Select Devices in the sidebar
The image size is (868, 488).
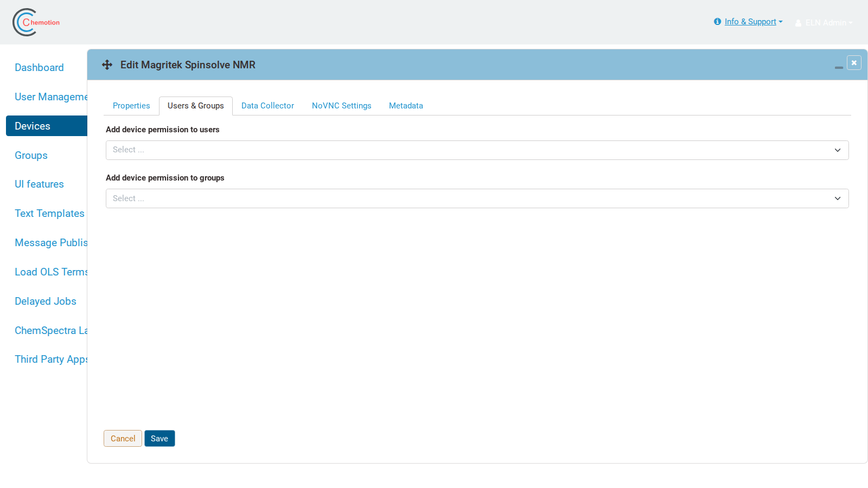tap(47, 126)
